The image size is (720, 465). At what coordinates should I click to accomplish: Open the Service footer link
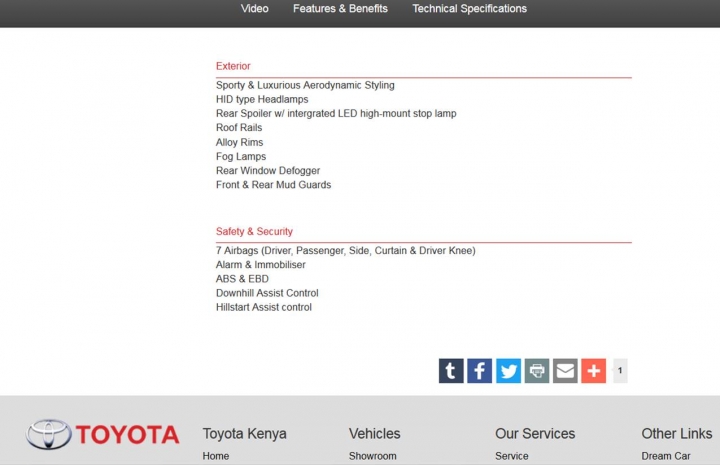click(x=512, y=456)
